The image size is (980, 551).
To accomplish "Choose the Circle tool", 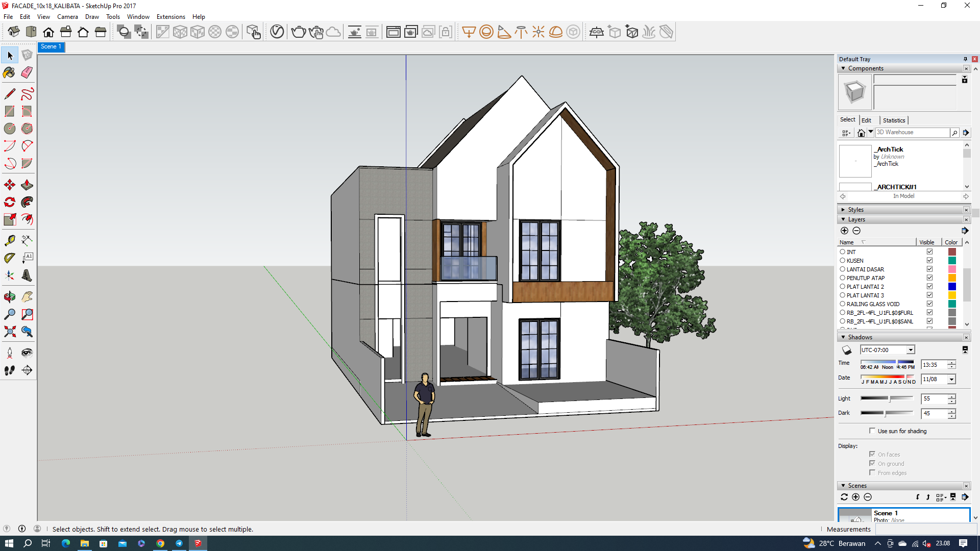I will [x=9, y=129].
